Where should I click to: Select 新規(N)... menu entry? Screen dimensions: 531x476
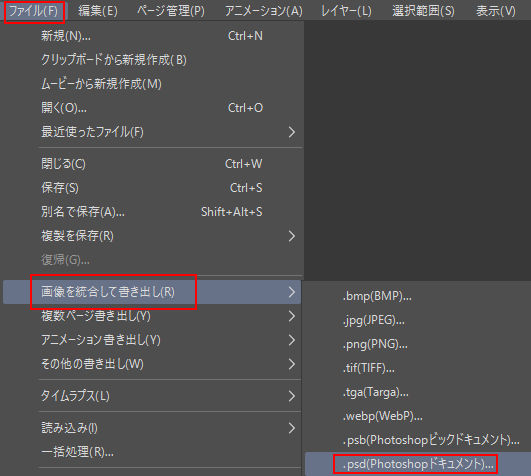pos(152,36)
